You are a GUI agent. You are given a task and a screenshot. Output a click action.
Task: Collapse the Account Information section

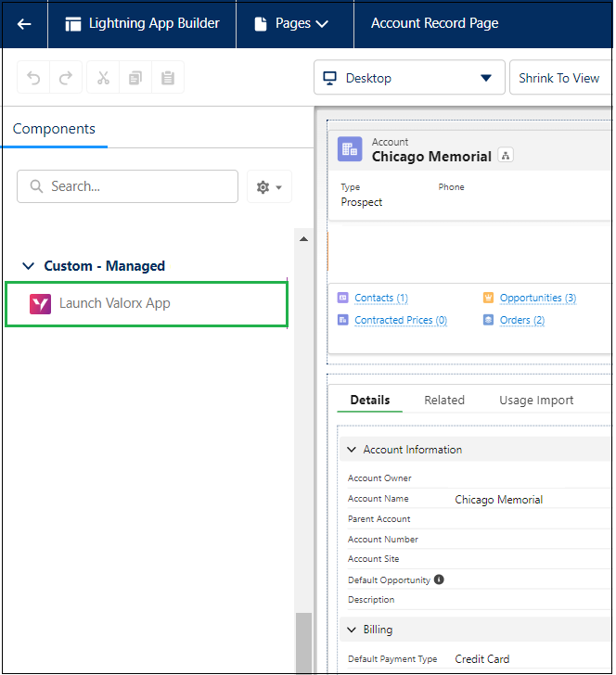point(352,450)
